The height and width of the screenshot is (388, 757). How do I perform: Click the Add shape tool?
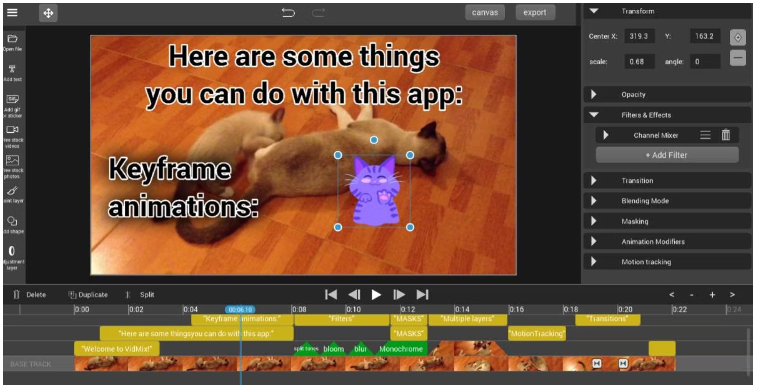[x=12, y=221]
